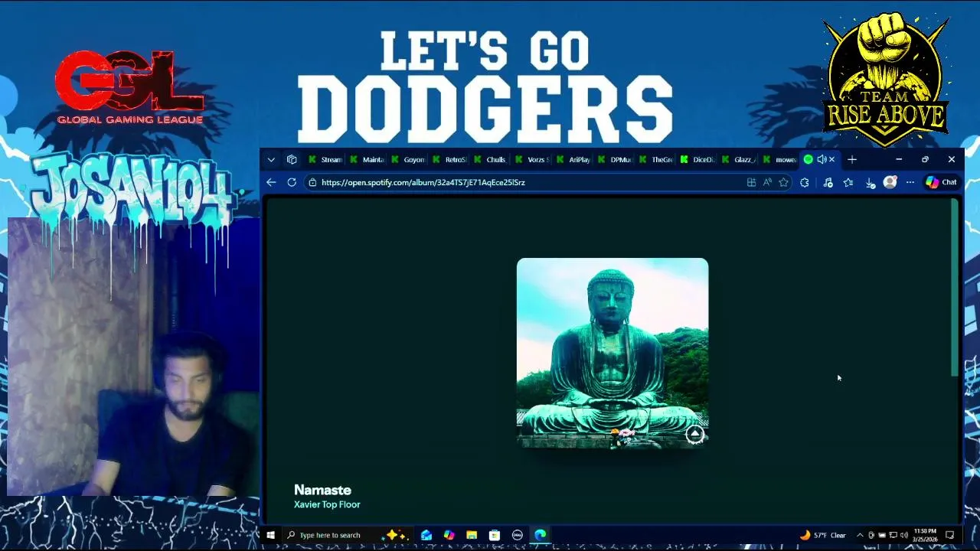Switch to the DPMus tab
This screenshot has height=551, width=980.
[614, 160]
